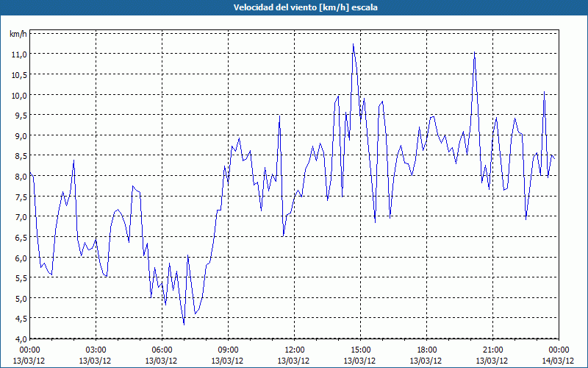Click the 21:00 time axis label

pos(492,350)
